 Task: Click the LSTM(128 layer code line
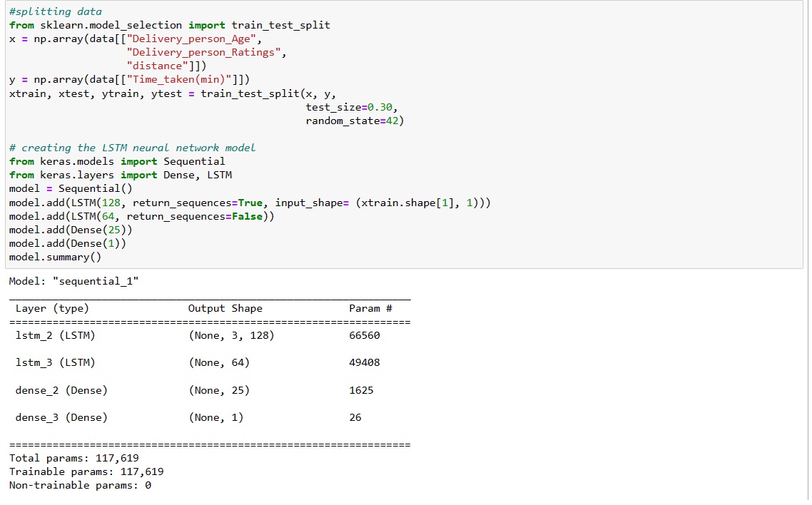pyautogui.click(x=250, y=203)
